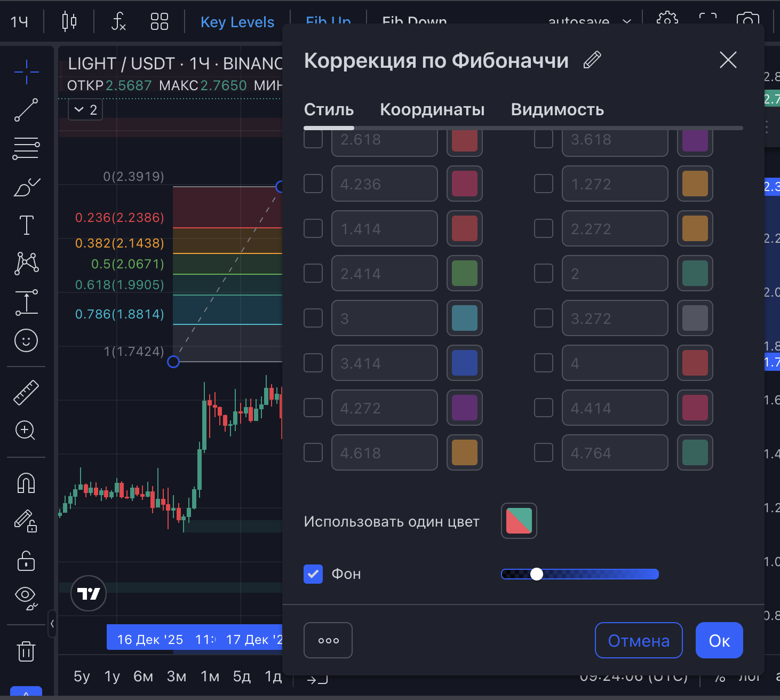
Task: Delete drawings with the trash icon
Action: (x=26, y=651)
